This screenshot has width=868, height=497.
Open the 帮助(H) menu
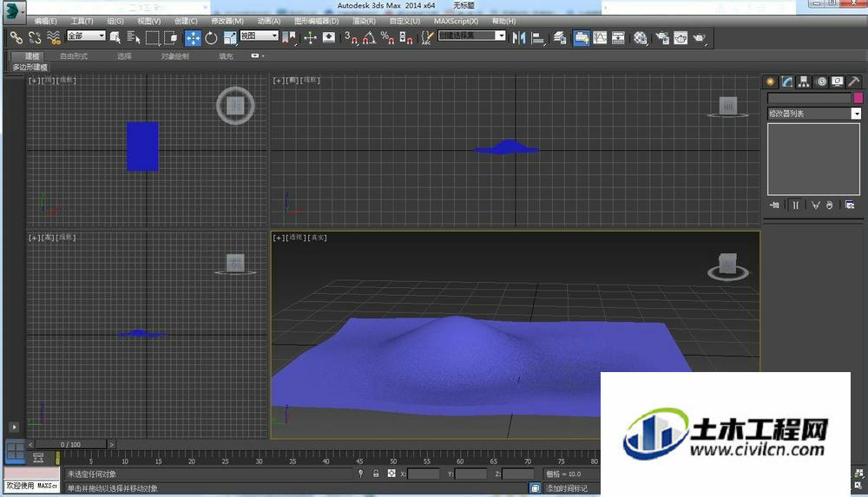click(x=503, y=21)
